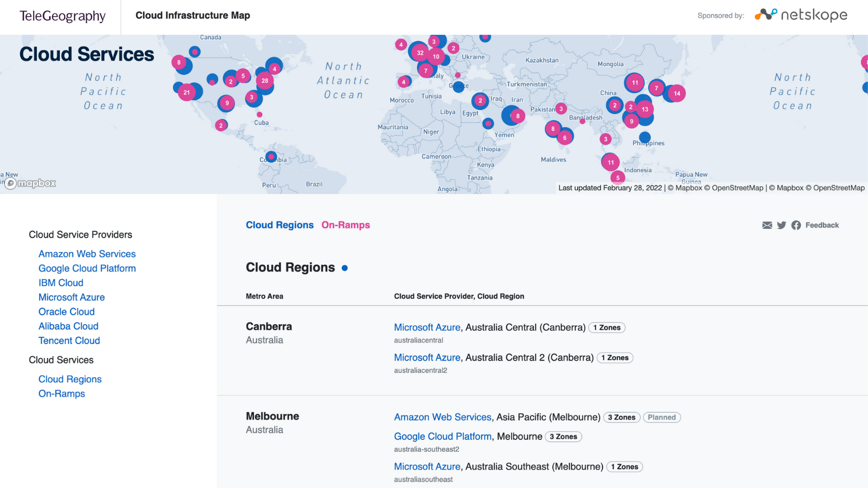Screen dimensions: 868x488
Task: Open Microsoft Azure in sidebar
Action: click(72, 297)
